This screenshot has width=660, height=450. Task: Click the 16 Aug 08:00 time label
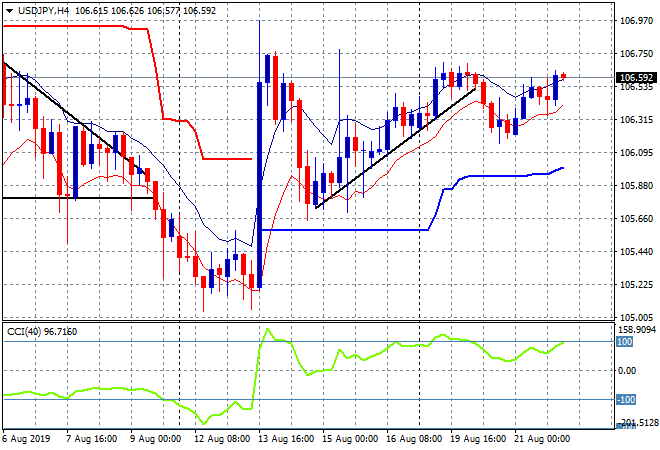pyautogui.click(x=414, y=439)
